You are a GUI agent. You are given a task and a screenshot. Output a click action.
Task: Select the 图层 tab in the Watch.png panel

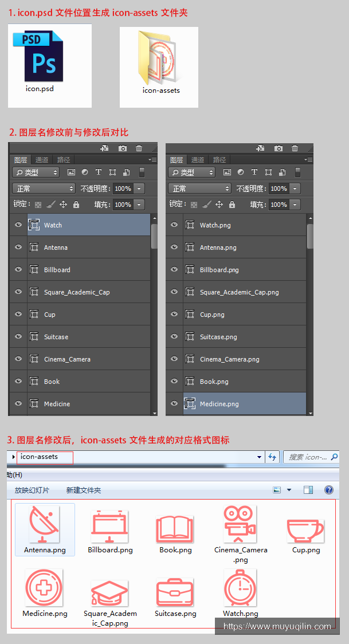[177, 160]
